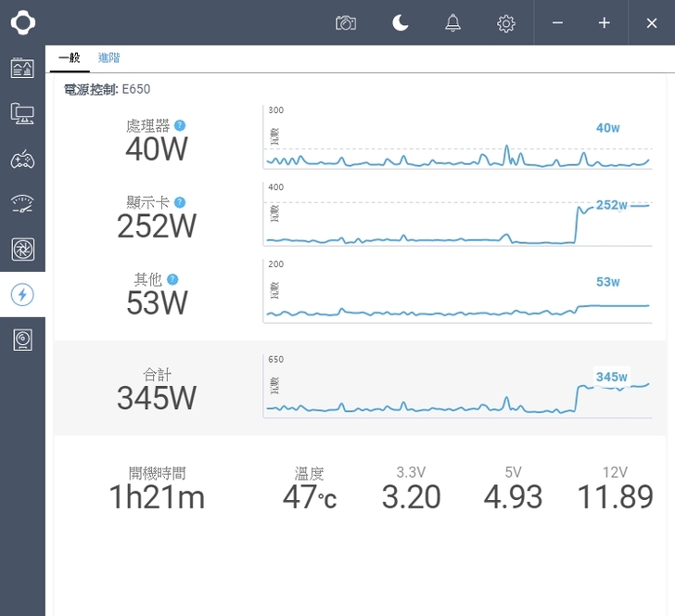Open the speaker audio sidebar icon
This screenshot has height=616, width=675.
click(22, 340)
